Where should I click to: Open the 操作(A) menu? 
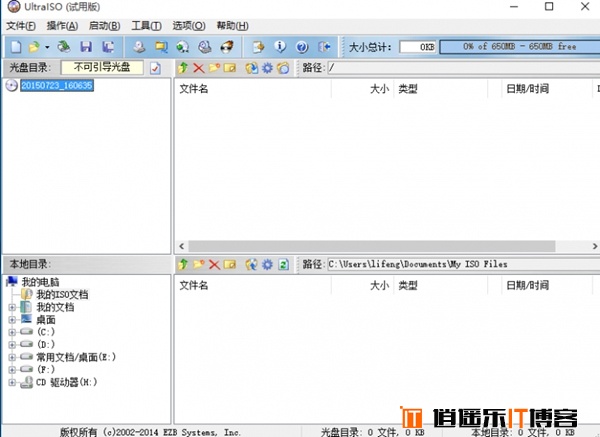click(x=62, y=26)
